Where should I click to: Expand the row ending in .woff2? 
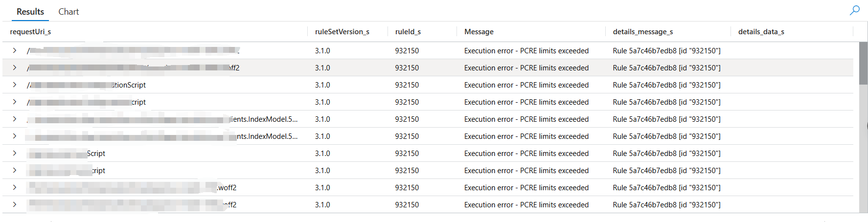[15, 187]
